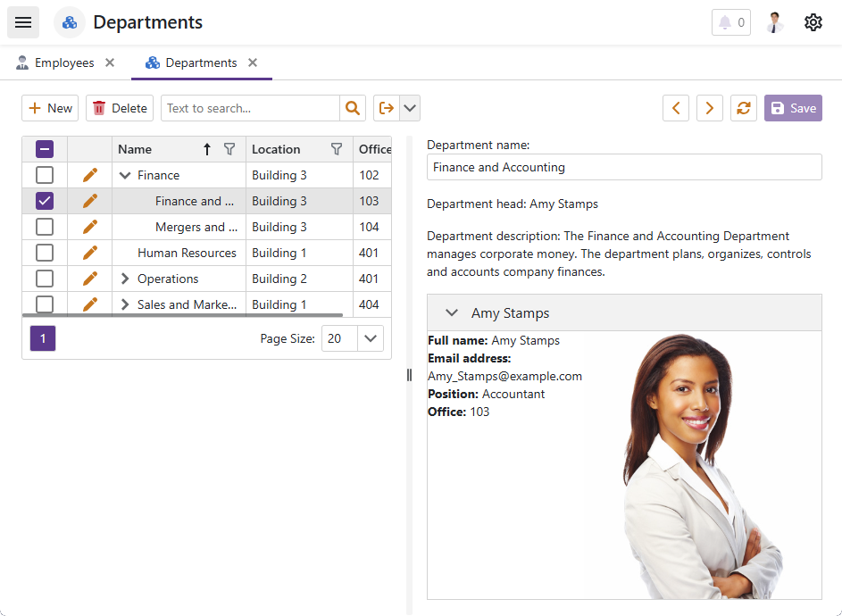
Task: Click Amy_Stamps@example.com email text
Action: (504, 376)
